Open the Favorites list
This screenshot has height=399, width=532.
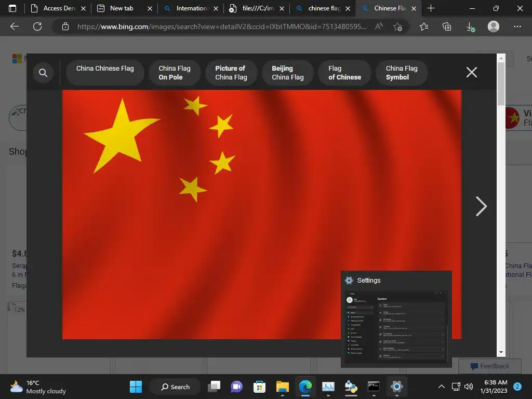(424, 26)
